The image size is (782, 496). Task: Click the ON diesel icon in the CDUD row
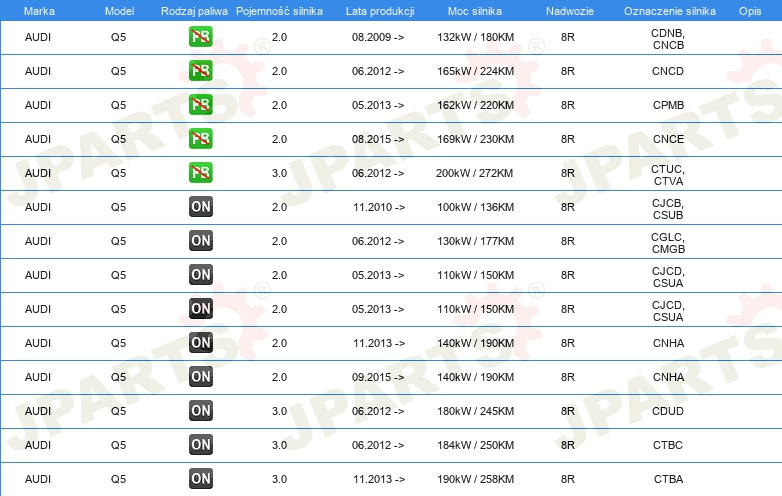click(x=200, y=410)
